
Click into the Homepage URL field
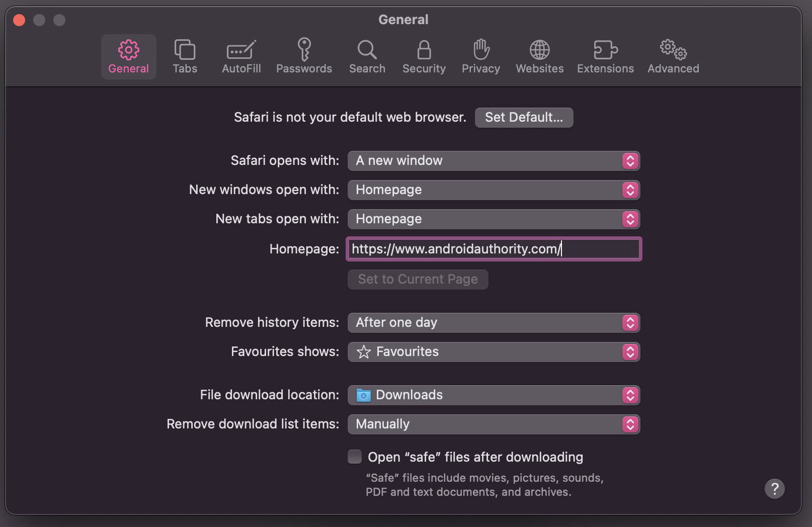click(x=493, y=249)
